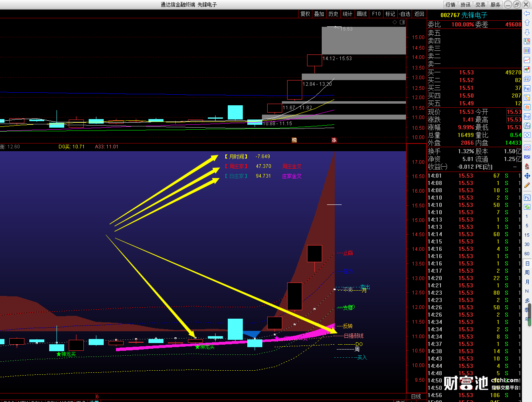Select the 15-minute period
The height and width of the screenshot is (402, 532).
[x=527, y=235]
